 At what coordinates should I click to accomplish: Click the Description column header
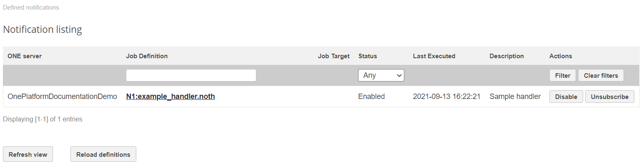(x=506, y=56)
